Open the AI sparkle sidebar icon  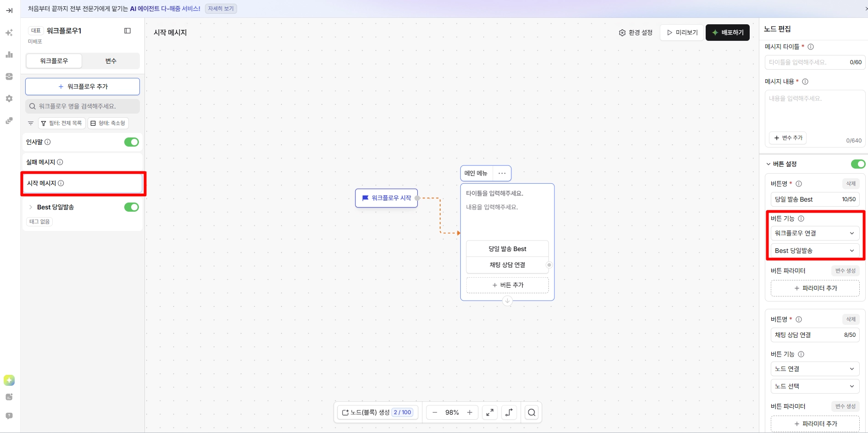tap(9, 33)
